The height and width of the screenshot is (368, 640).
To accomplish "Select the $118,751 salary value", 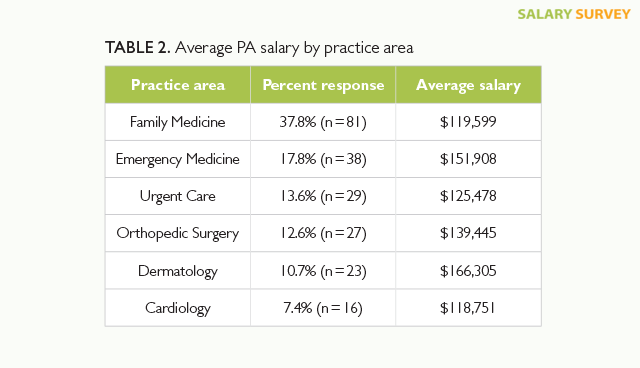I will 468,308.
